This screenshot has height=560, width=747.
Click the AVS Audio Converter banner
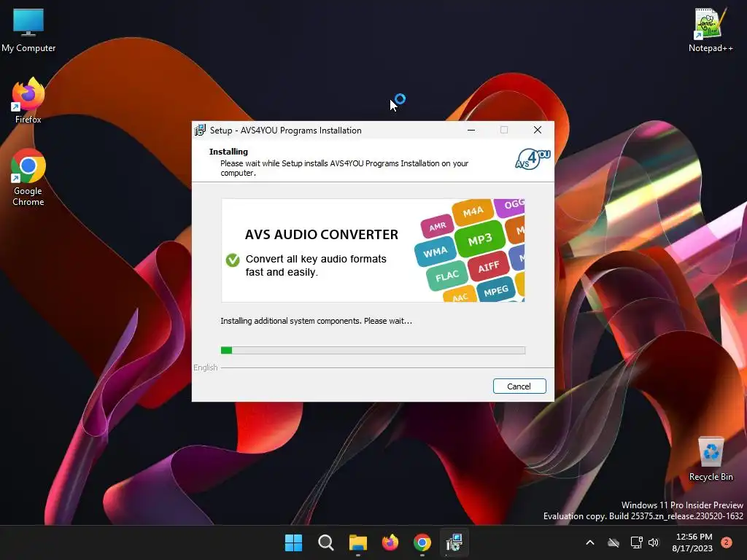373,251
